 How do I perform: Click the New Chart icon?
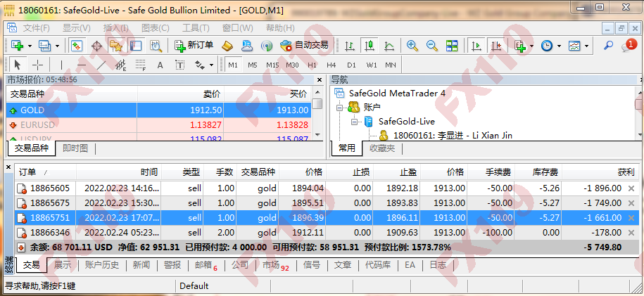[18, 46]
